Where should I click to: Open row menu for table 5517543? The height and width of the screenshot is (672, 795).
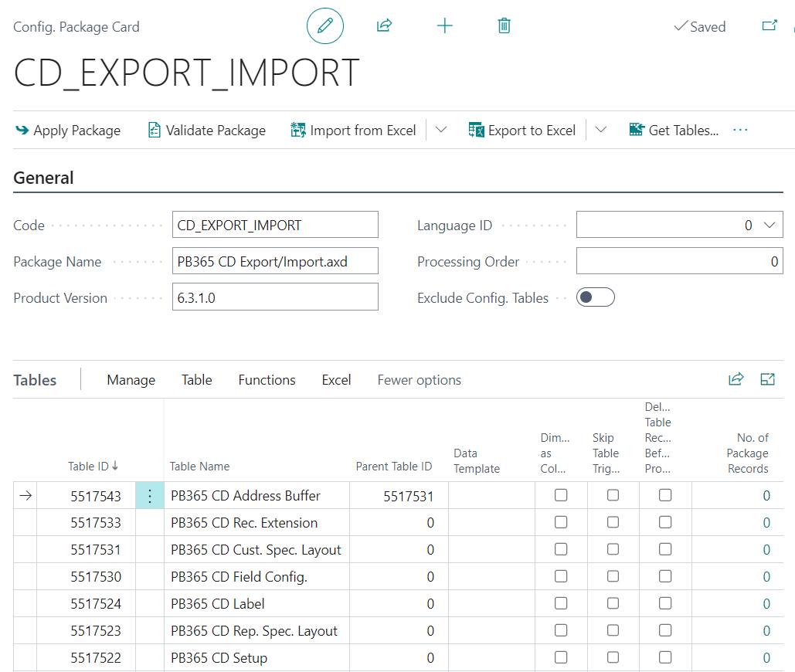(x=150, y=496)
